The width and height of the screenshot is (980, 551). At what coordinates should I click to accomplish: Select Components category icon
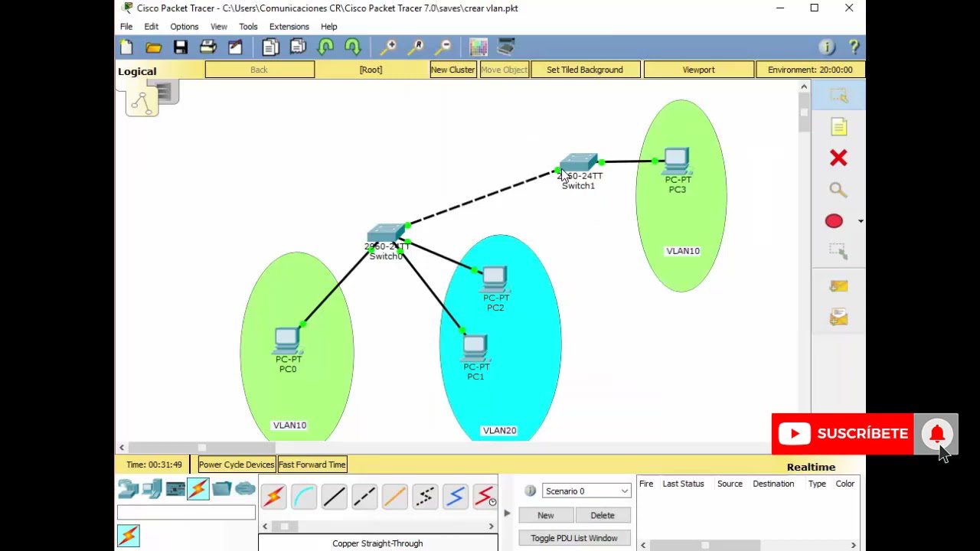point(175,488)
